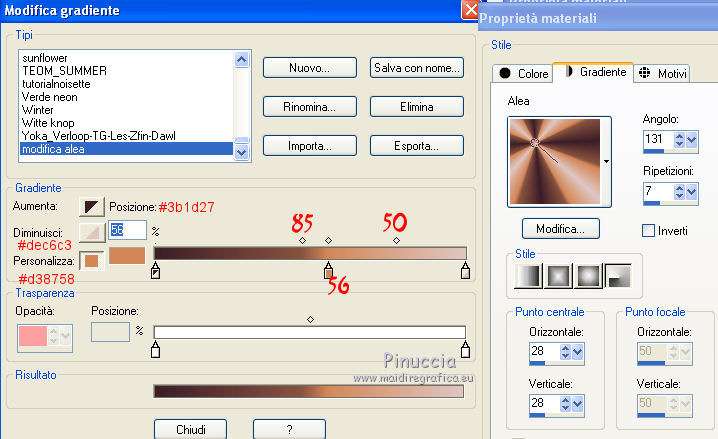
Task: Switch to the Motivi tab
Action: [x=662, y=73]
